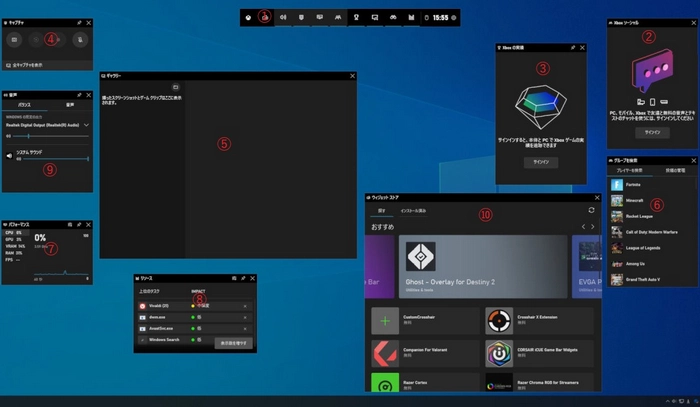
Task: Open Game Bar settings gear next to the clock
Action: (454, 18)
